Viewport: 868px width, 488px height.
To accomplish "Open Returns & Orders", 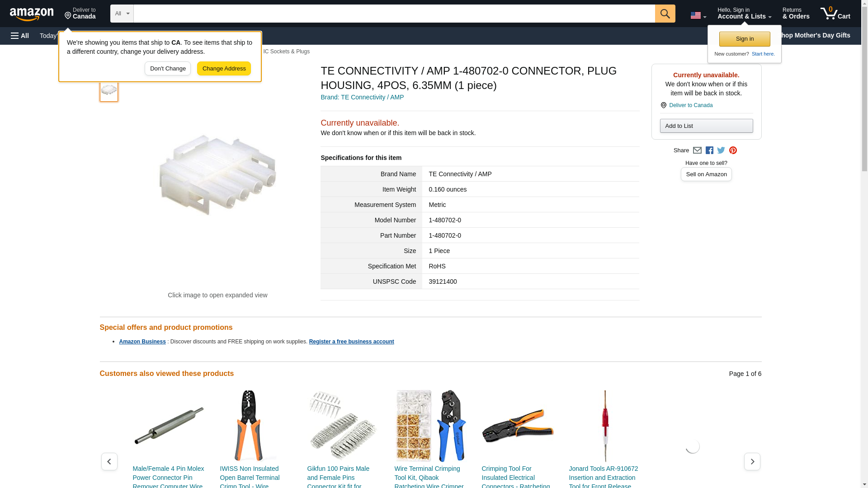I will click(796, 14).
